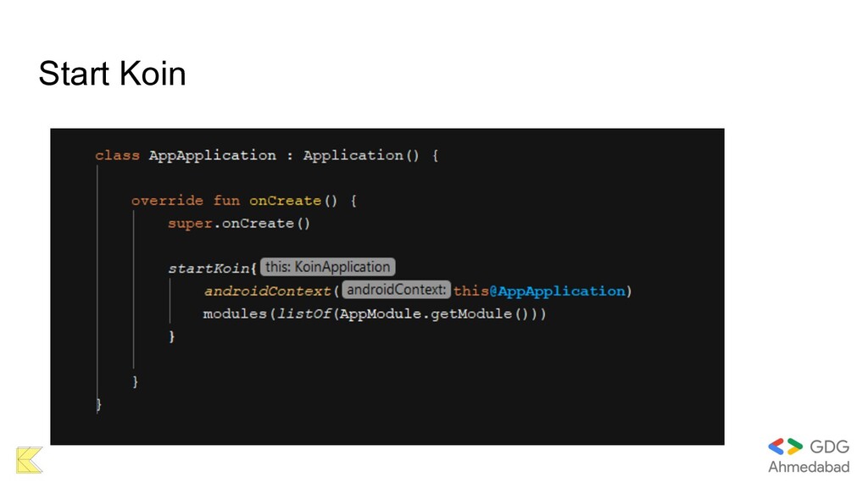Image resolution: width=868 pixels, height=488 pixels.
Task: Click the GDG text next to logo
Action: 829,446
